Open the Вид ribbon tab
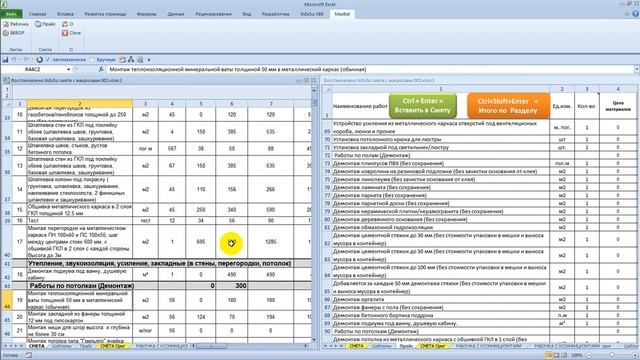This screenshot has height=360, width=640. click(x=247, y=14)
